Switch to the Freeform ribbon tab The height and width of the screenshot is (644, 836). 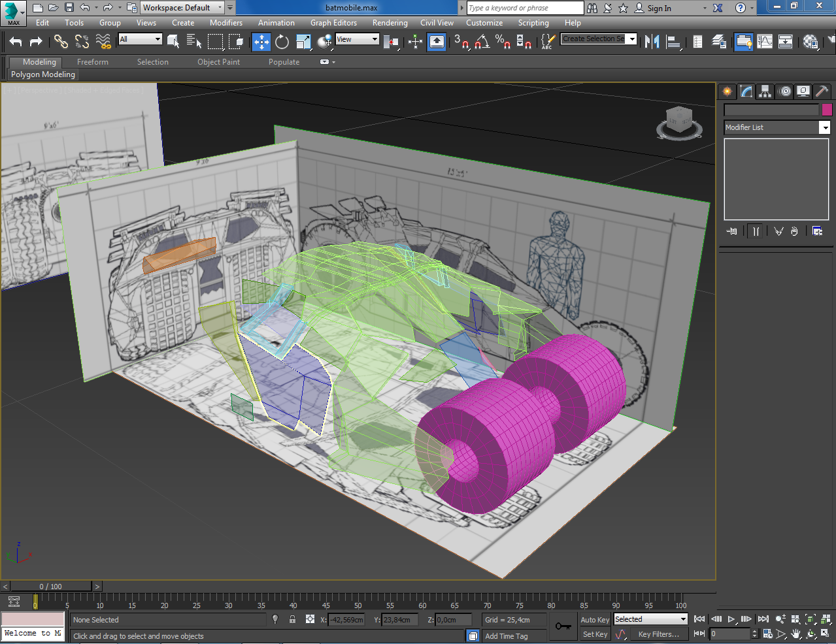[x=93, y=62]
